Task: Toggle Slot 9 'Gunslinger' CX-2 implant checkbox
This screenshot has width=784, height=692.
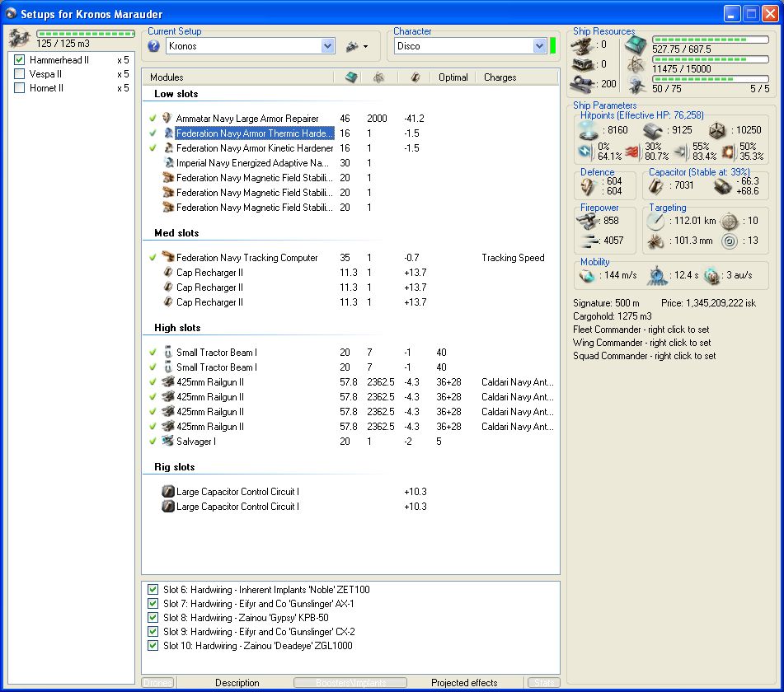Action: [153, 632]
